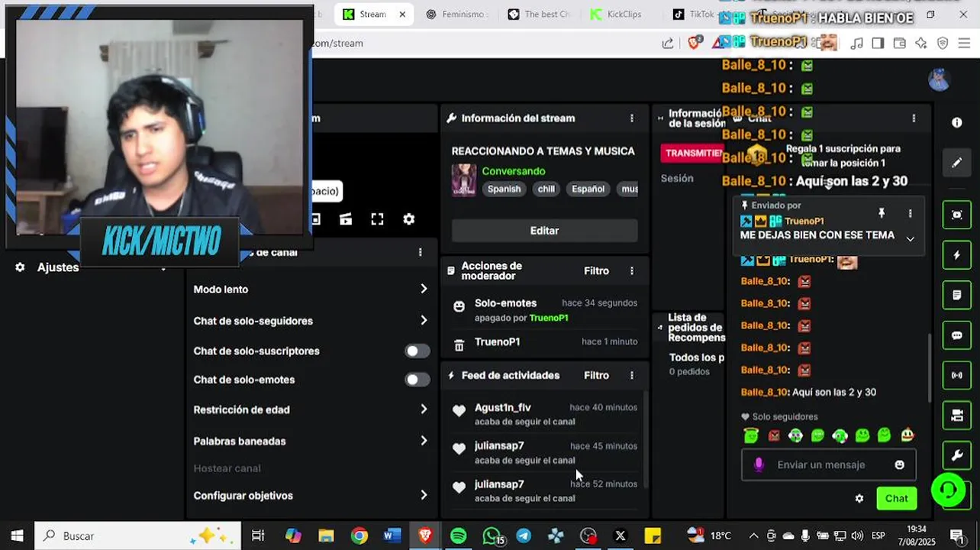The width and height of the screenshot is (980, 550).
Task: Open Filtro in Feed de actividades
Action: tap(596, 376)
